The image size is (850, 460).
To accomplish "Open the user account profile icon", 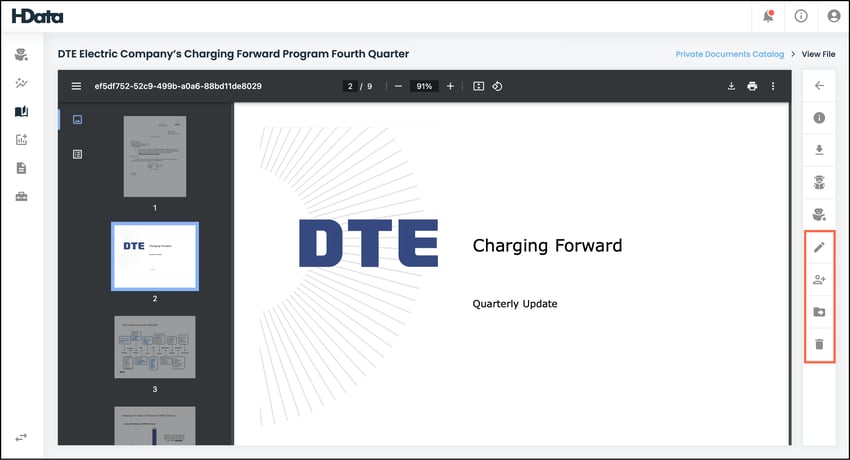I will click(834, 16).
